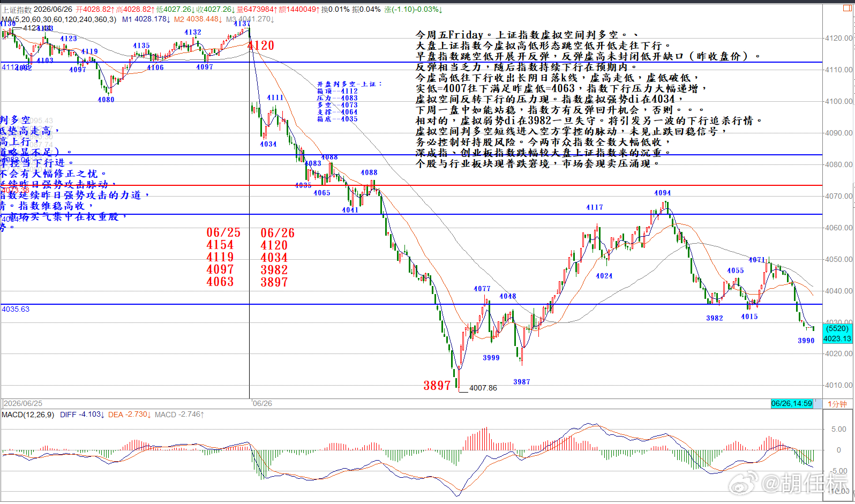This screenshot has width=855, height=504.
Task: Click the blue 4077 peak label
Action: point(482,289)
